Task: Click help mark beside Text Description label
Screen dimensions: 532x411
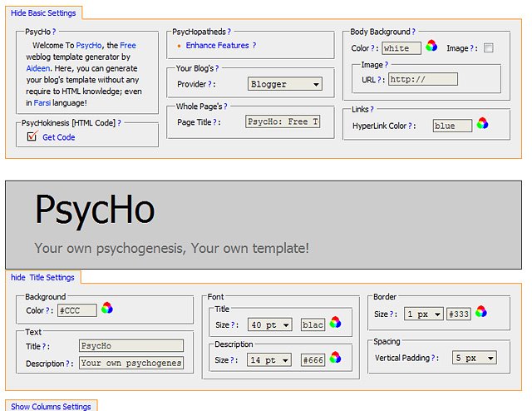Action: (67, 364)
